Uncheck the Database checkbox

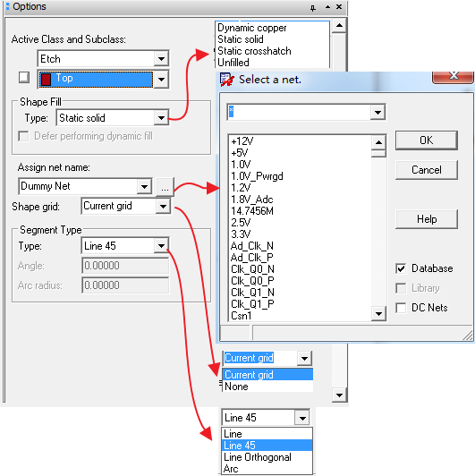401,268
